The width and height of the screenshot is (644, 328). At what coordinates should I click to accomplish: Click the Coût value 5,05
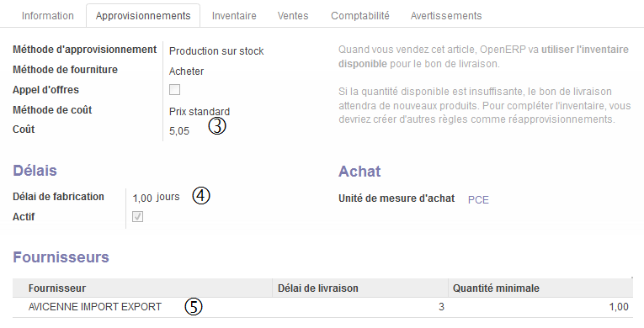click(179, 131)
